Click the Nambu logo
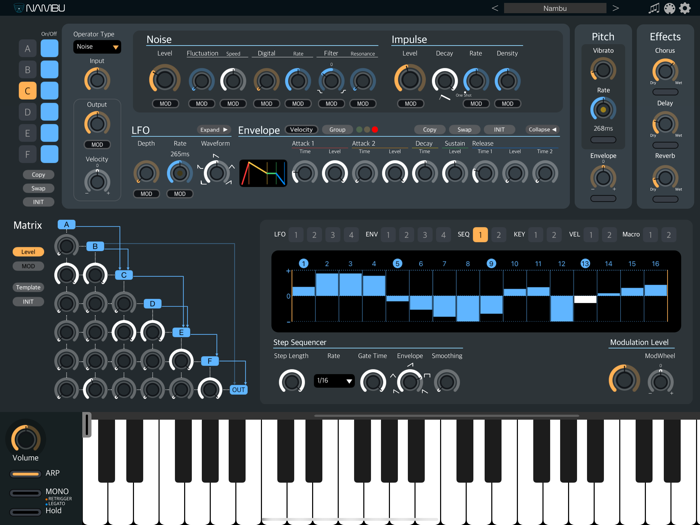Viewport: 700px width, 525px height. (39, 8)
